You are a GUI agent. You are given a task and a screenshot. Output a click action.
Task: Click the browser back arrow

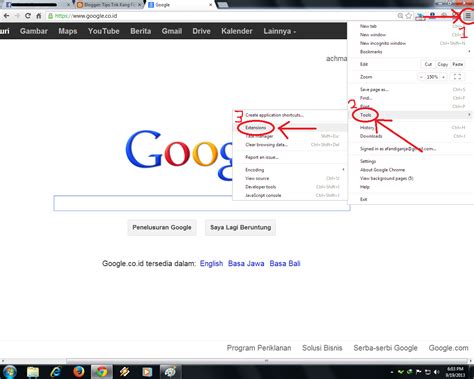pos(6,16)
